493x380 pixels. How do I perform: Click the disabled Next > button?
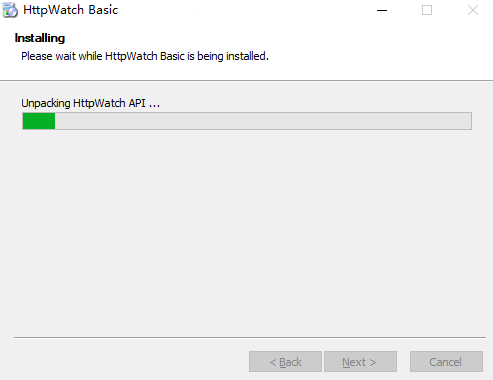tap(360, 362)
